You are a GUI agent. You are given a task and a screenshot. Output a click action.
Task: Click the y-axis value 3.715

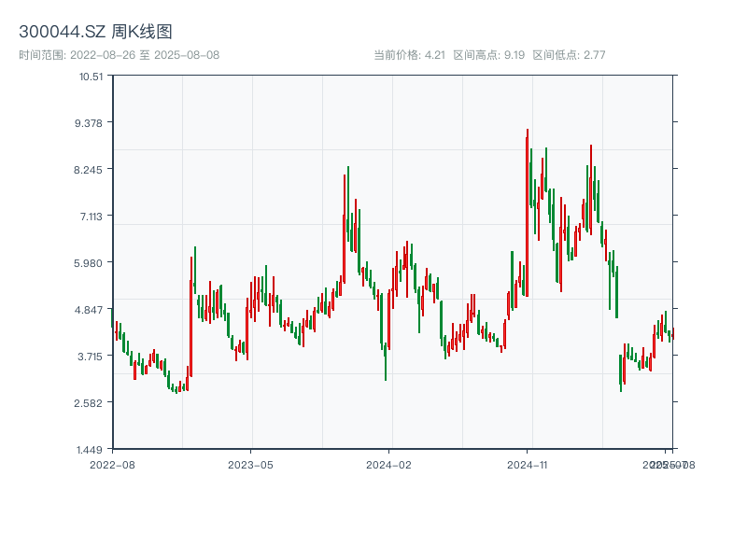tap(90, 357)
